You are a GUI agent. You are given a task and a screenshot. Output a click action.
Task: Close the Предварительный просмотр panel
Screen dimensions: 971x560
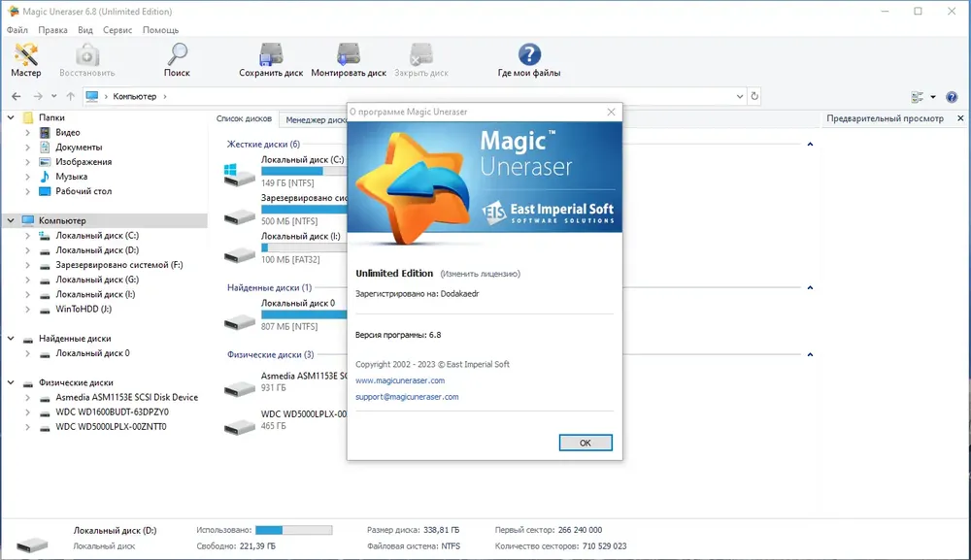click(x=960, y=118)
